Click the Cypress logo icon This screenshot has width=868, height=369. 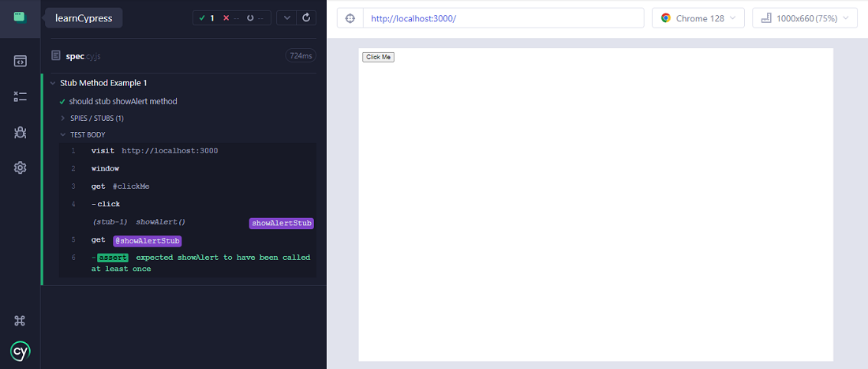pyautogui.click(x=20, y=351)
